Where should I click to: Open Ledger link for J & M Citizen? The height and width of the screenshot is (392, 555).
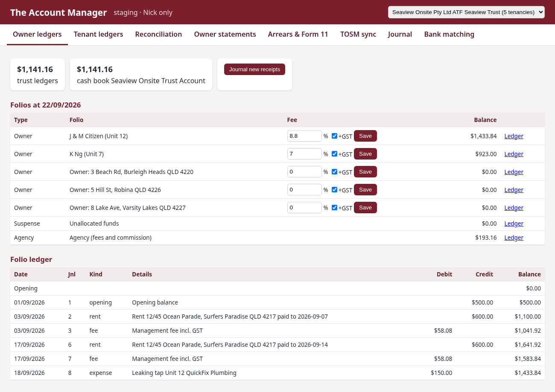point(514,136)
